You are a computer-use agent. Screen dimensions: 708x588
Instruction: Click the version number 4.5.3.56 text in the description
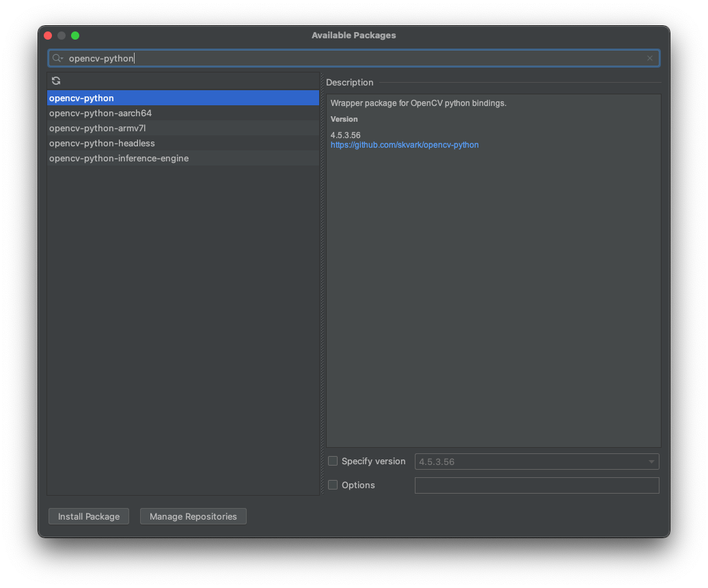(x=345, y=135)
